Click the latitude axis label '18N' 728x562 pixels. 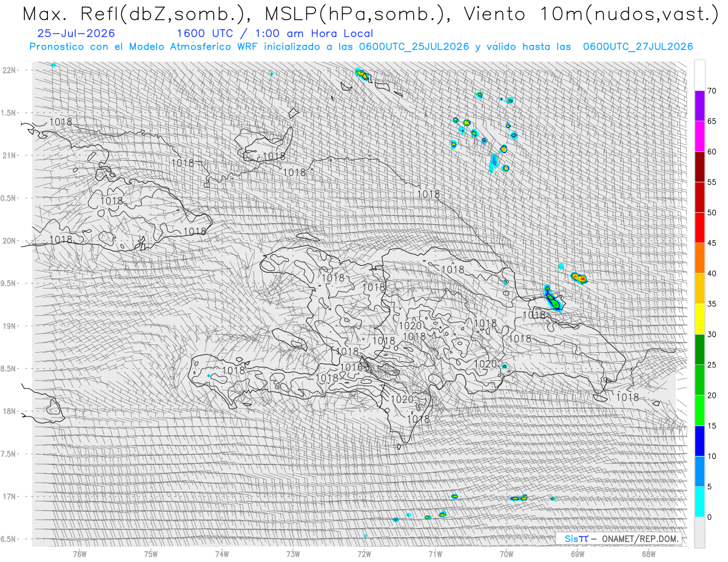point(10,412)
